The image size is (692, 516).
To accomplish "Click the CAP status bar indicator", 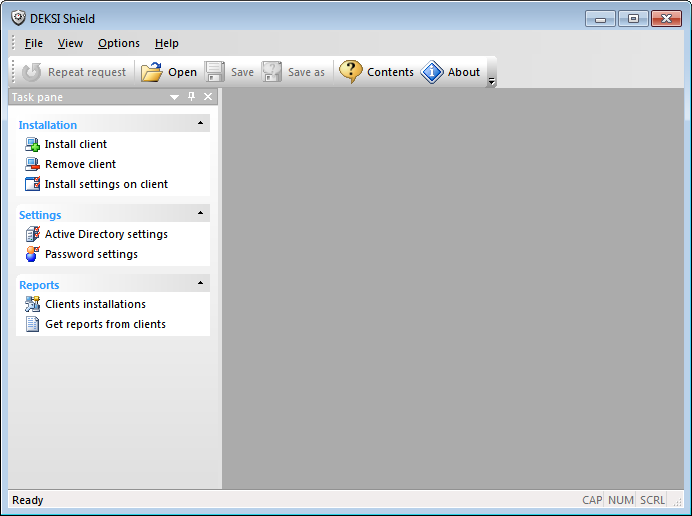I will 592,500.
